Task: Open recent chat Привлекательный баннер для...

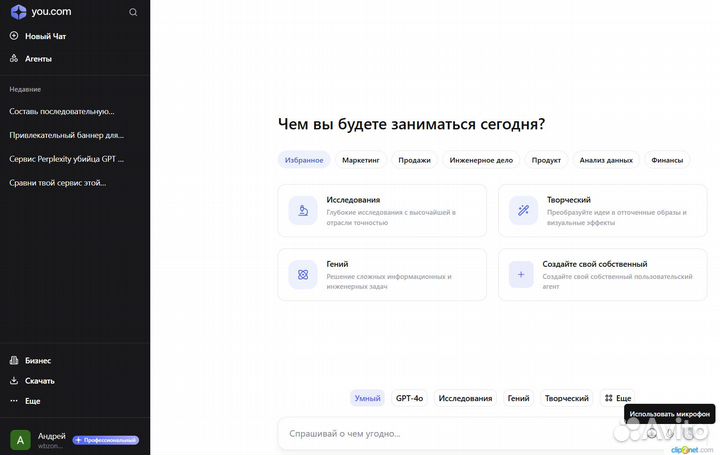Action: click(67, 135)
